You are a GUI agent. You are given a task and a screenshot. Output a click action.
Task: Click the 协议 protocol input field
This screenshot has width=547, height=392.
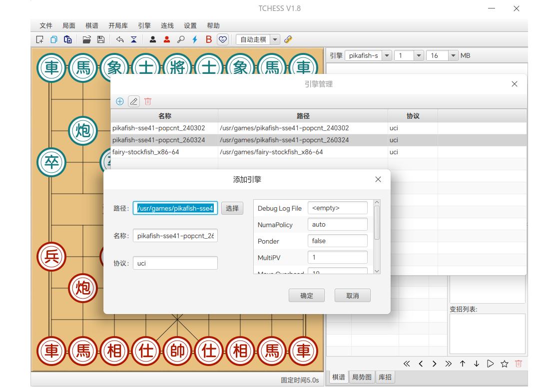[175, 263]
